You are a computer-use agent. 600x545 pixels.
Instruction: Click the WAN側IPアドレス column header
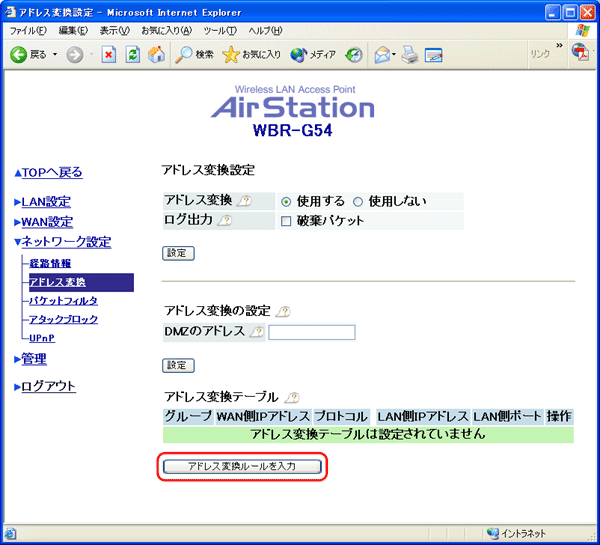point(263,416)
